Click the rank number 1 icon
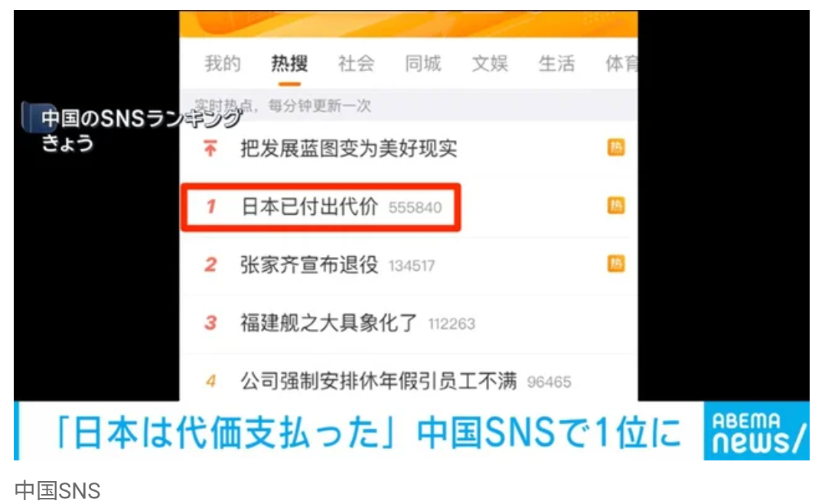825x504 pixels. point(211,206)
